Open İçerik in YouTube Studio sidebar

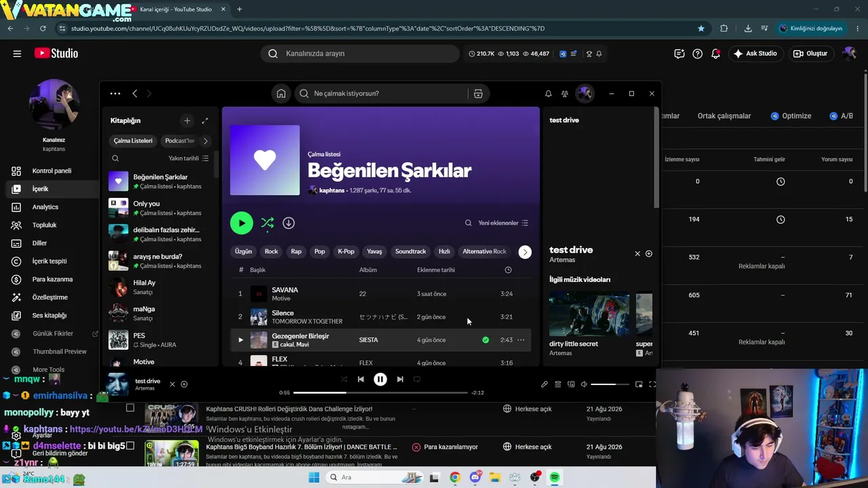coord(51,189)
